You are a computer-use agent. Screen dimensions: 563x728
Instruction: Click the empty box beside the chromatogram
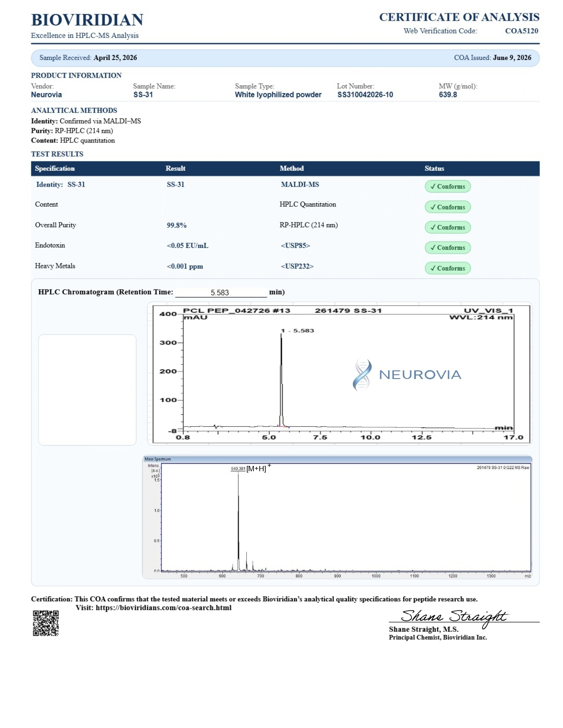87,390
